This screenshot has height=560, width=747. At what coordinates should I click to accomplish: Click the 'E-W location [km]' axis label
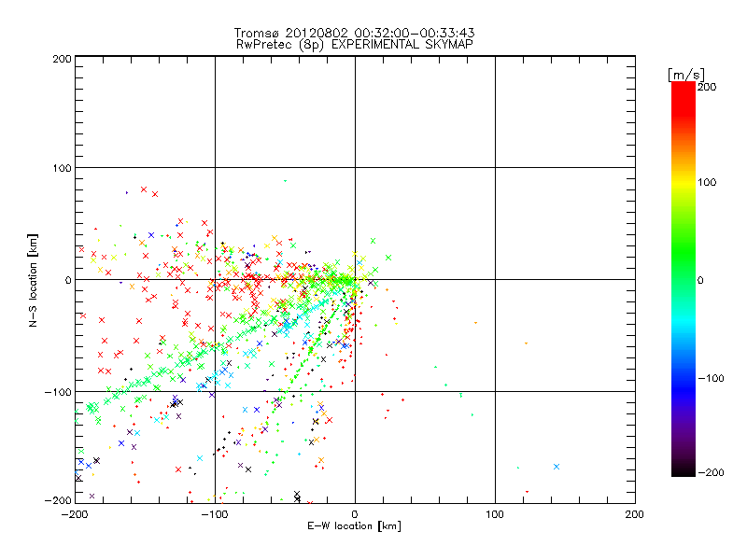coord(354,526)
